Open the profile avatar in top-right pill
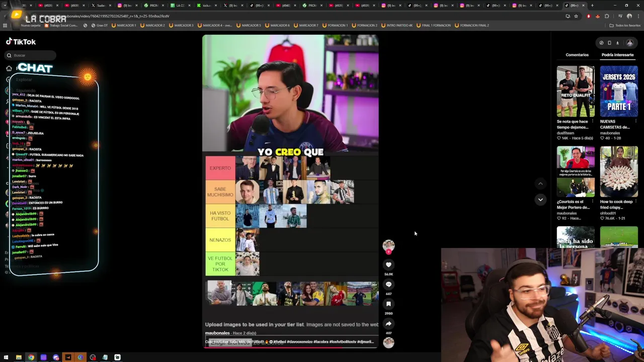Viewport: 644px width, 362px height. [629, 43]
